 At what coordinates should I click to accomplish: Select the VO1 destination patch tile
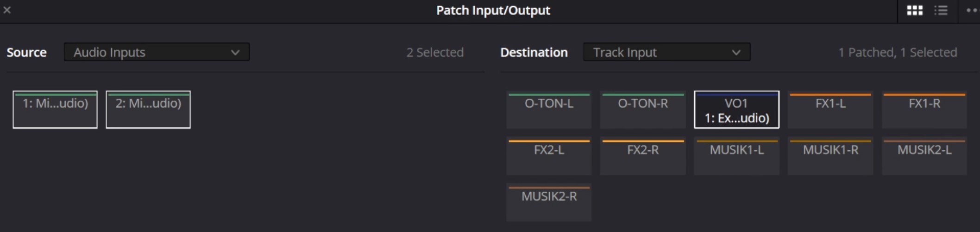pyautogui.click(x=736, y=110)
